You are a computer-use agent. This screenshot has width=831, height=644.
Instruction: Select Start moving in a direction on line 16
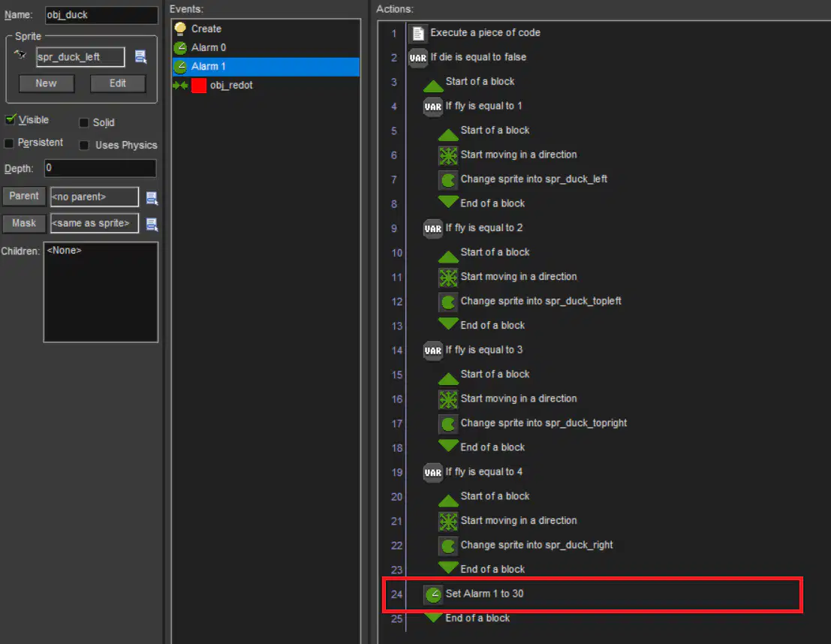507,399
